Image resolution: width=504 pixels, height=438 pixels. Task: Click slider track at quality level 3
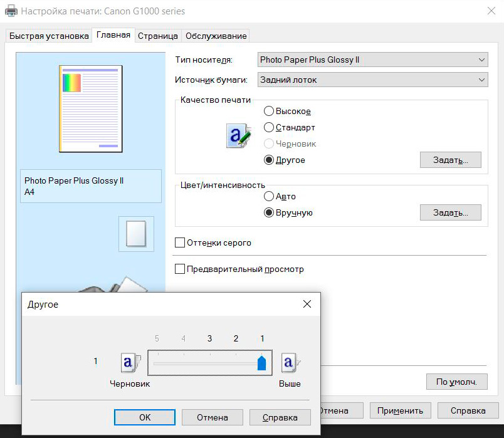tap(210, 363)
